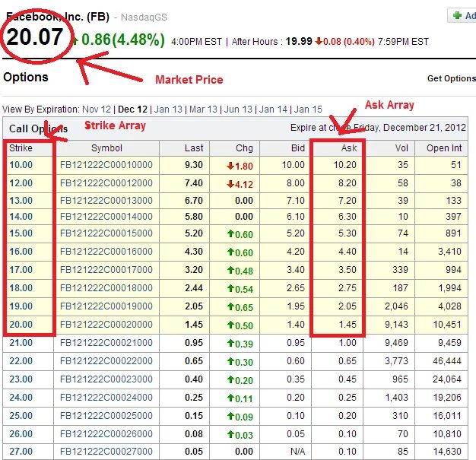Image resolution: width=476 pixels, height=460 pixels.
Task: Click symbol FB121222C00010000
Action: 106,165
